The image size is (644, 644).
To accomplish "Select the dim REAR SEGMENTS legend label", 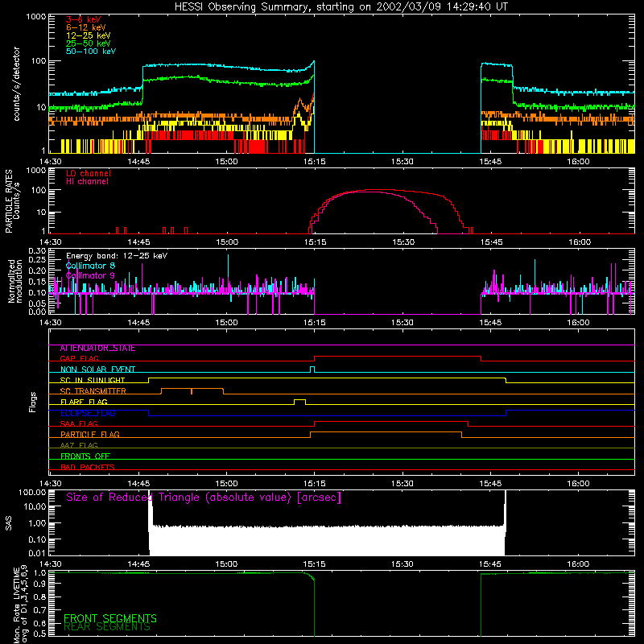I will pos(107,627).
